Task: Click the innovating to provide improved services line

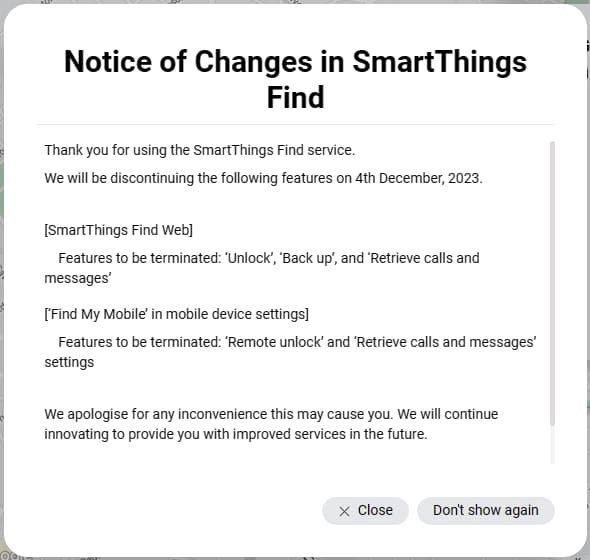Action: pyautogui.click(x=236, y=434)
